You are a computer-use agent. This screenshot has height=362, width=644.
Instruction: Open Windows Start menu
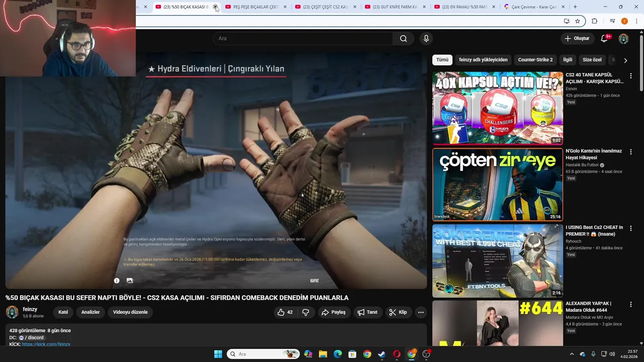(218, 354)
